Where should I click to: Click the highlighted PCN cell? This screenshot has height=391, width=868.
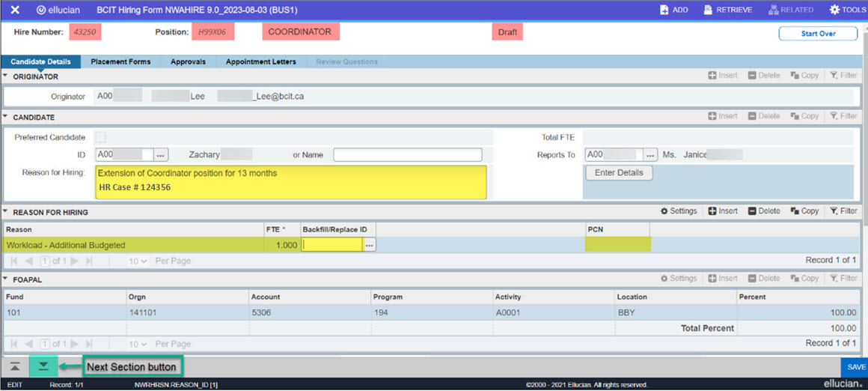pyautogui.click(x=618, y=244)
